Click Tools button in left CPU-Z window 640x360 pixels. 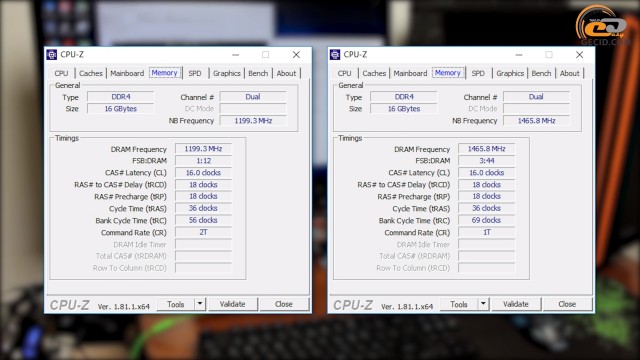click(176, 304)
